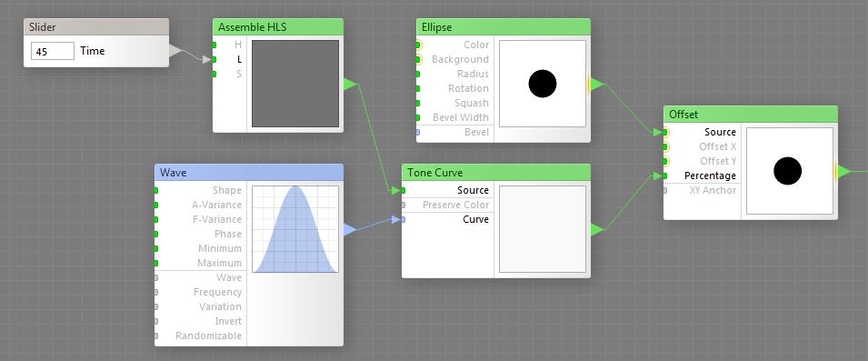The image size is (868, 361).
Task: Click the Phase input connector on Wave
Action: pos(156,234)
